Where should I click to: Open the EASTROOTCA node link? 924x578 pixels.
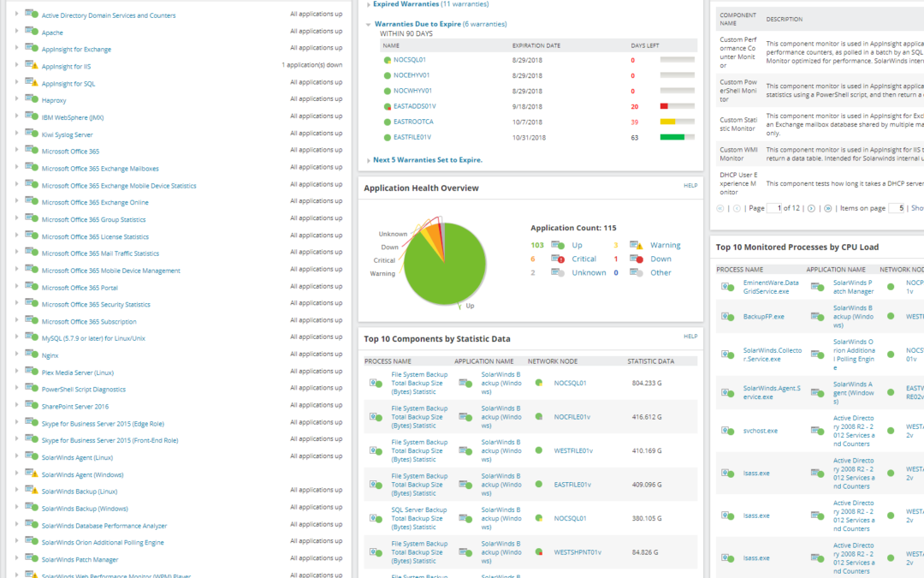point(414,122)
